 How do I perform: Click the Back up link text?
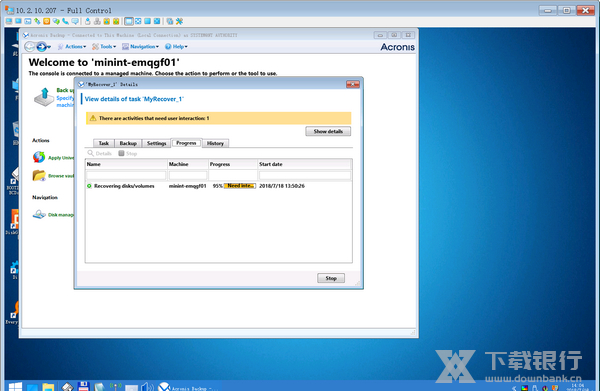tap(65, 90)
